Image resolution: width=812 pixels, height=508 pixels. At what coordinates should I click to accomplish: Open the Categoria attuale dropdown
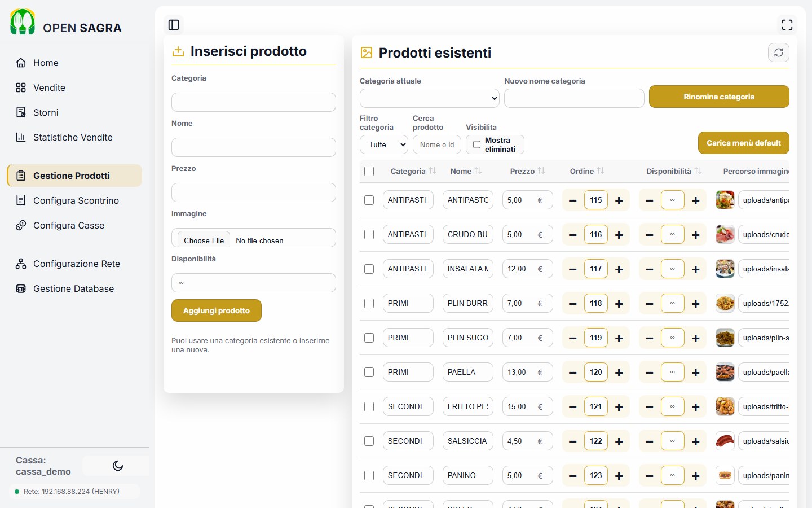click(x=430, y=98)
